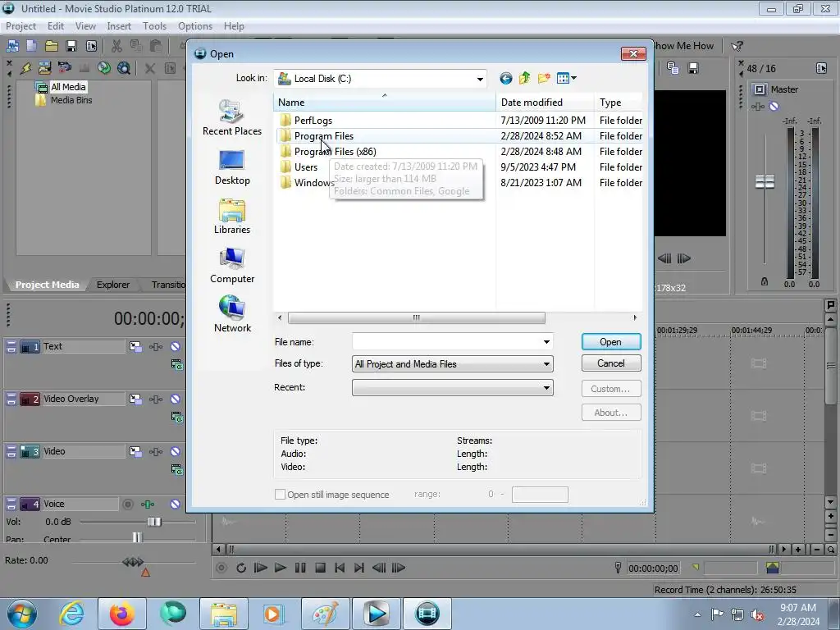Viewport: 840px width, 630px height.
Task: Sort by Name column header
Action: coord(384,103)
